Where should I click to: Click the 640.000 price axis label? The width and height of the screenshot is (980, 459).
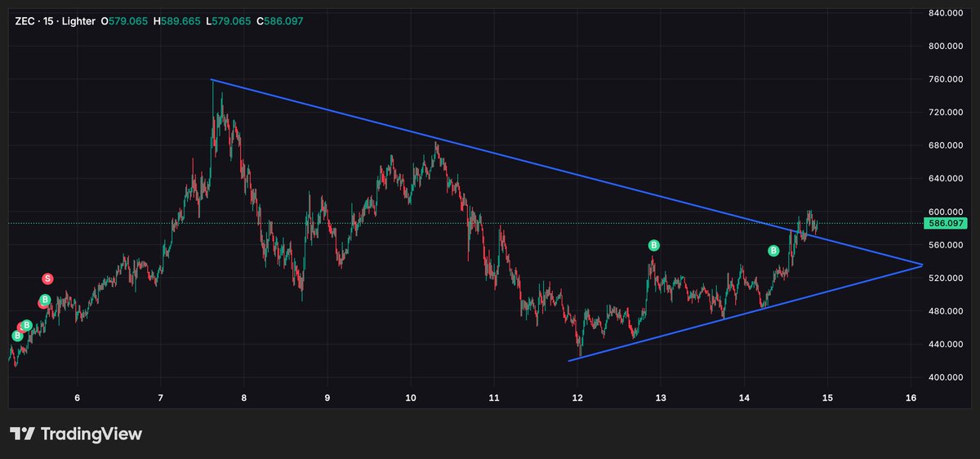pyautogui.click(x=946, y=178)
